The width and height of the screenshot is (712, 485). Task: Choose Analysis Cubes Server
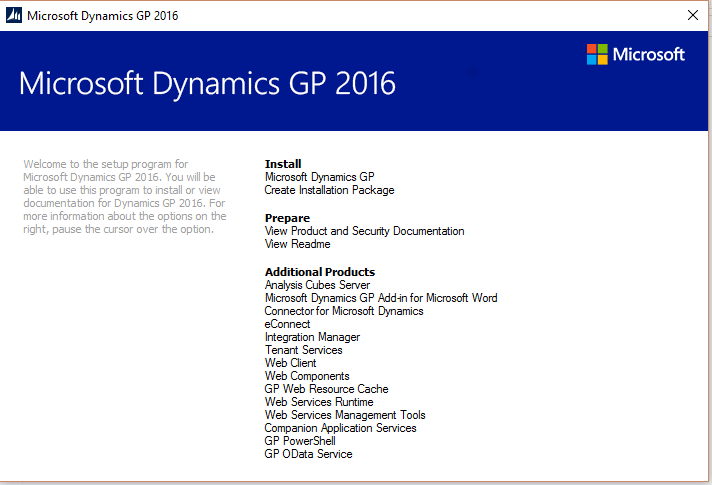tap(317, 285)
